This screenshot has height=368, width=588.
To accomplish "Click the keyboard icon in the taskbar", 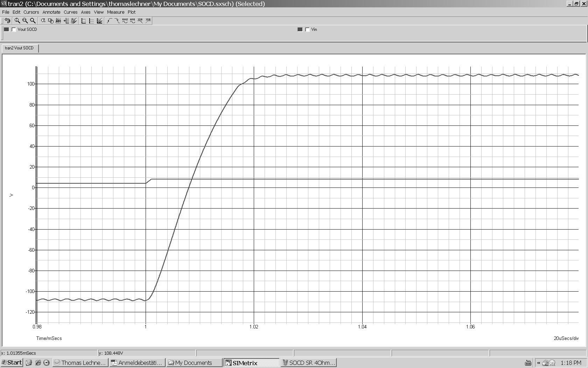I will click(x=528, y=363).
